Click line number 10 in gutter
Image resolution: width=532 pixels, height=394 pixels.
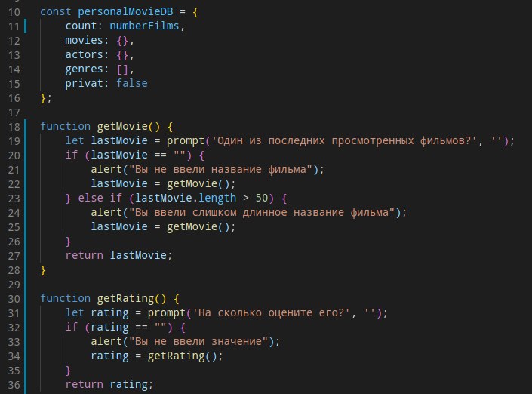pyautogui.click(x=14, y=12)
